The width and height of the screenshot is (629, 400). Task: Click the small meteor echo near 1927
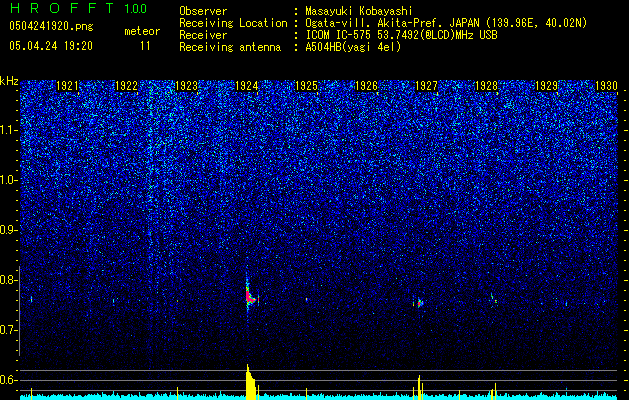click(420, 303)
